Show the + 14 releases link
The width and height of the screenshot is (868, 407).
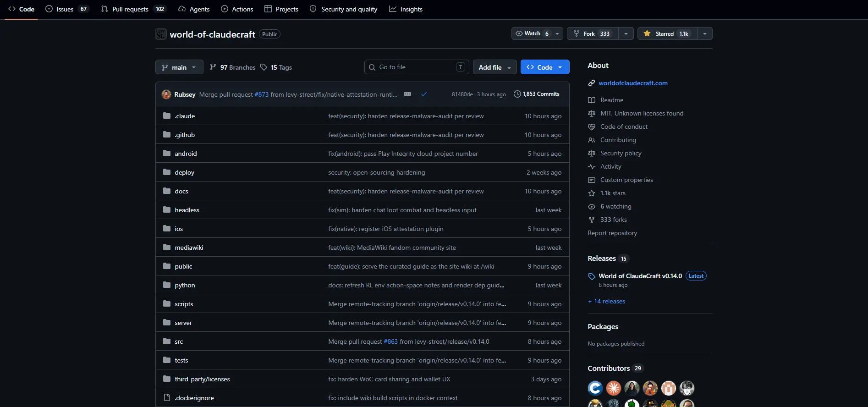606,301
